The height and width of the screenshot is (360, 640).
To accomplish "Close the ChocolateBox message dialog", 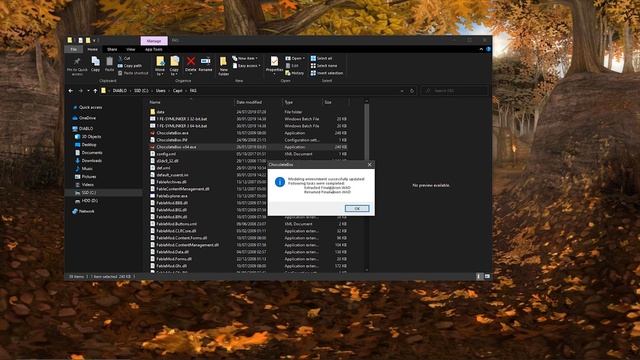I will 370,164.
